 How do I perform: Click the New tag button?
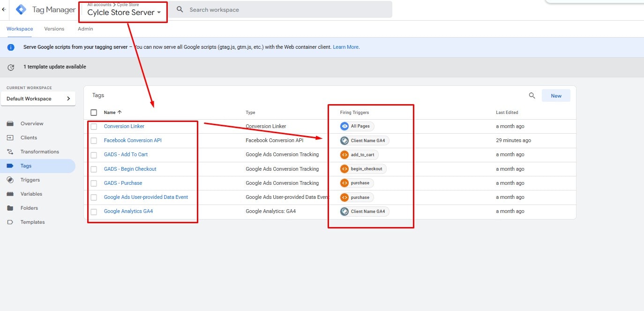(556, 96)
